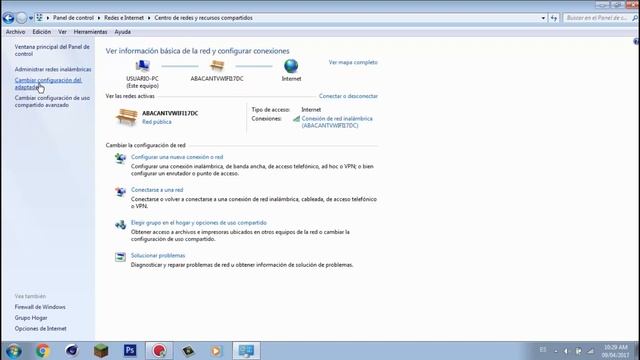This screenshot has width=640, height=360.
Task: Open Solucionar problemas
Action: [x=158, y=256]
